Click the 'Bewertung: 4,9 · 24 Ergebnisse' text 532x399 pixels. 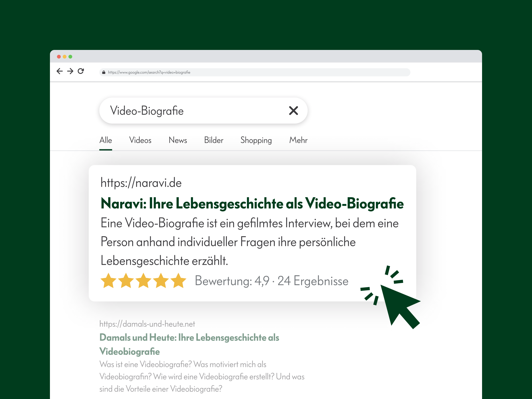(272, 281)
